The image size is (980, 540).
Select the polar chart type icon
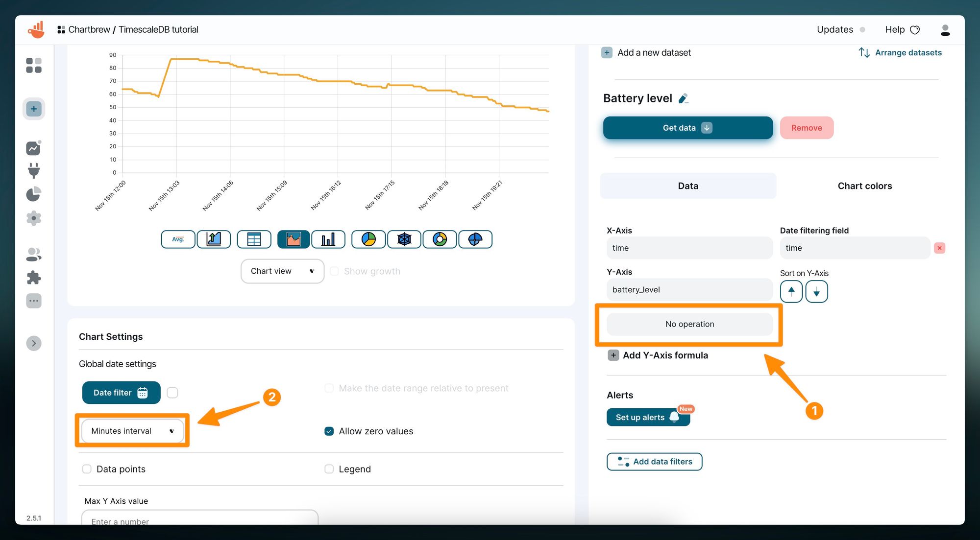(475, 239)
